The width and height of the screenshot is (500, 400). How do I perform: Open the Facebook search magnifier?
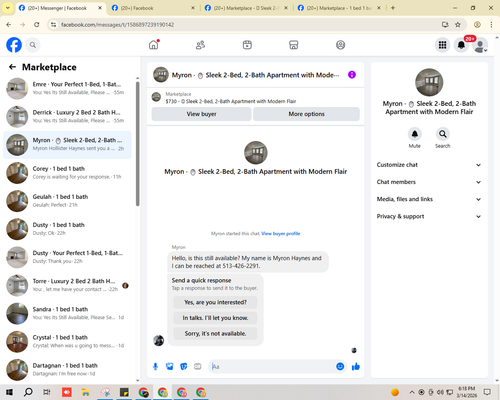(x=33, y=45)
